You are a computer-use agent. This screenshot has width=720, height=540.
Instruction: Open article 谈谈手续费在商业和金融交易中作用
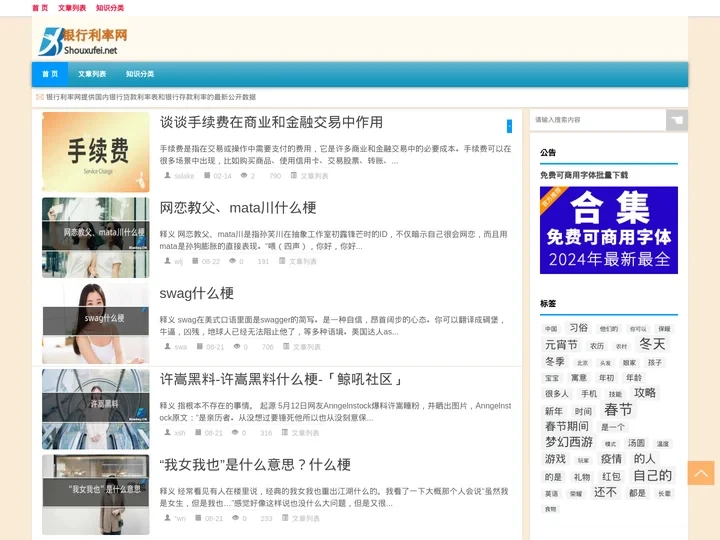pyautogui.click(x=271, y=122)
